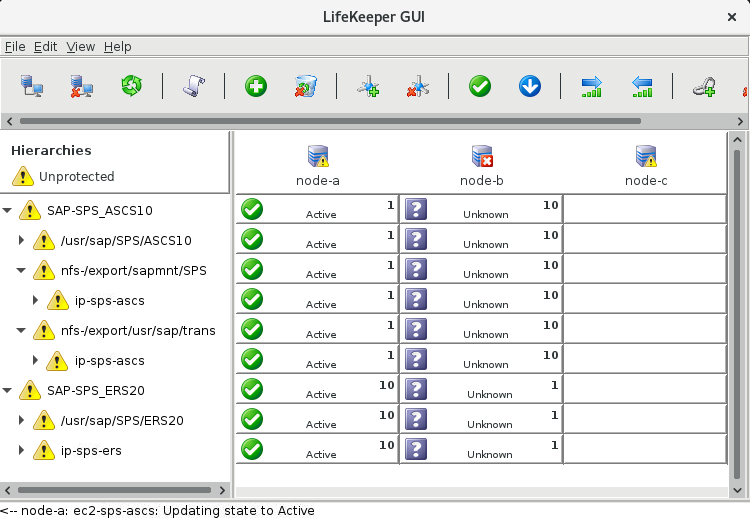Click the green Refresh toolbar icon
Image resolution: width=750 pixels, height=518 pixels.
pyautogui.click(x=132, y=86)
